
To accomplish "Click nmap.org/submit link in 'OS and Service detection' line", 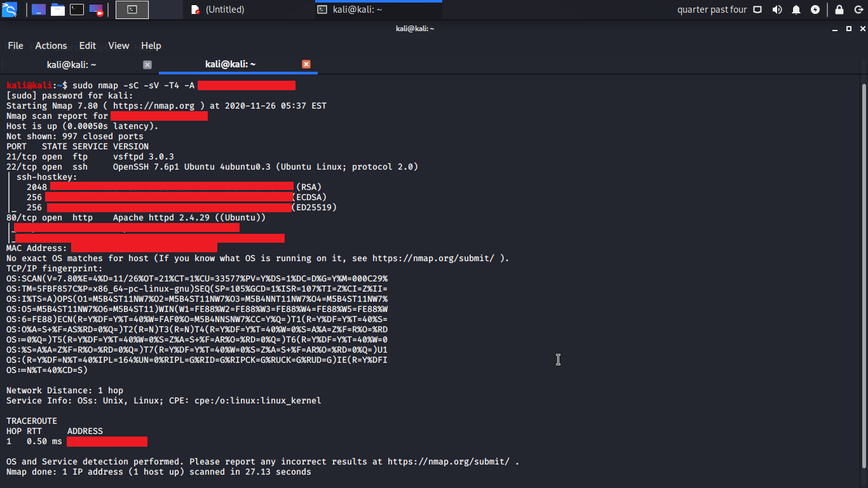I will pyautogui.click(x=449, y=461).
